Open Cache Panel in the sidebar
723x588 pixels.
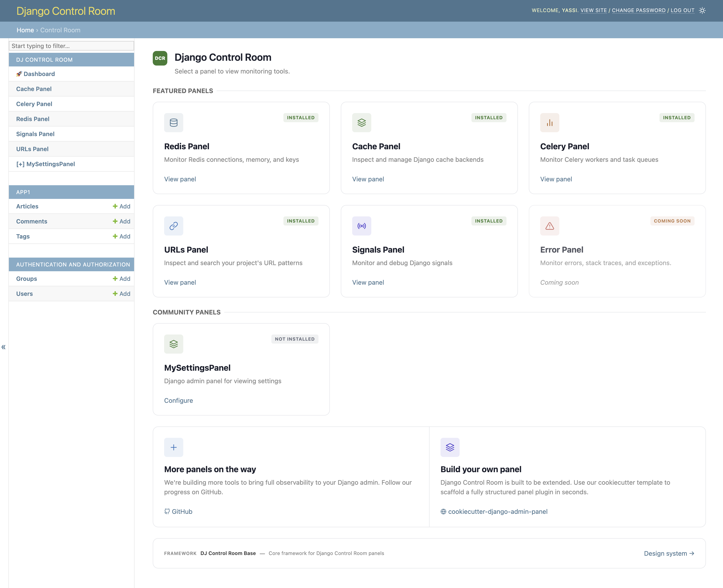coord(34,89)
